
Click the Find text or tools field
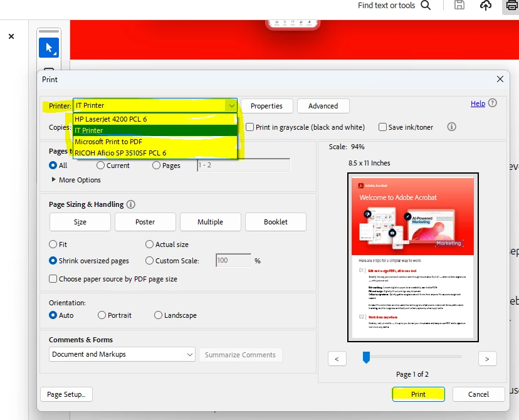coord(386,5)
